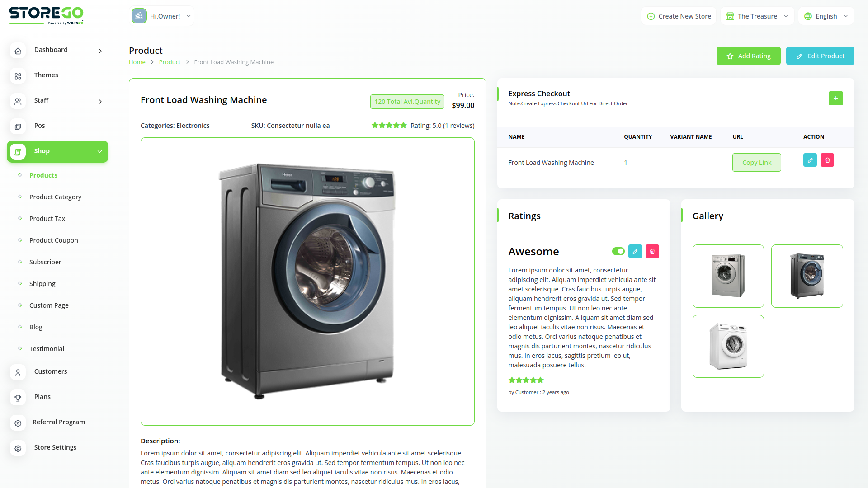Disable the Awesome rating toggle
Image resolution: width=868 pixels, height=488 pixels.
(x=618, y=251)
